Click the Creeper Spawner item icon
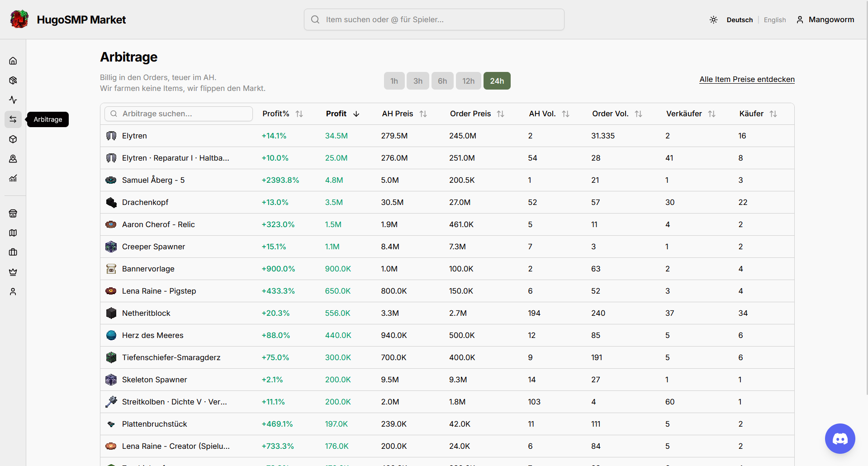868x466 pixels. coord(111,247)
